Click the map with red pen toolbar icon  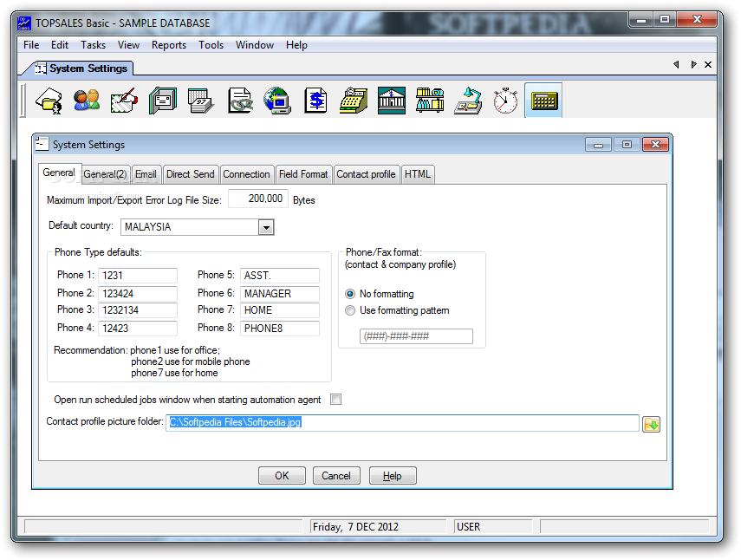point(124,101)
